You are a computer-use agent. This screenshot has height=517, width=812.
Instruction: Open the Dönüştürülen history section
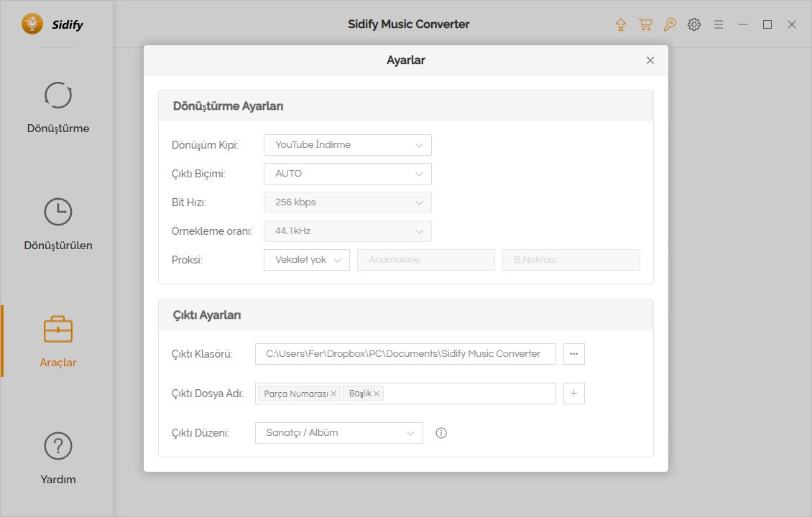pos(58,225)
